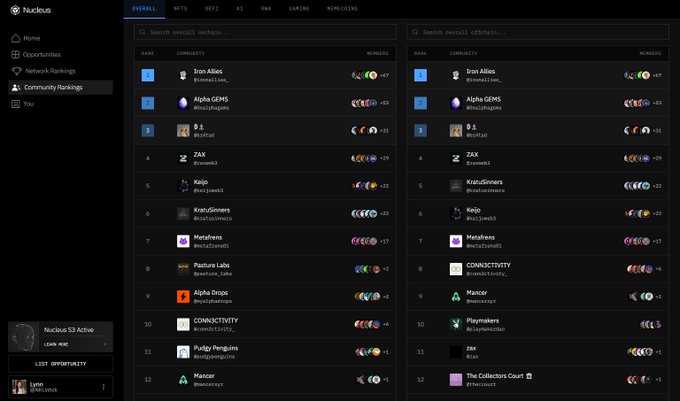Click the MEMBERS header of onchain table
The height and width of the screenshot is (401, 680).
377,53
